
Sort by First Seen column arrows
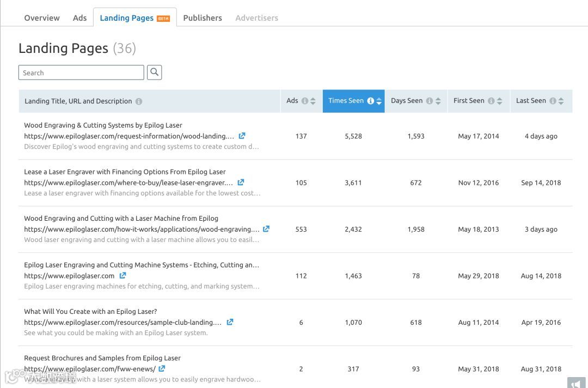click(x=499, y=101)
